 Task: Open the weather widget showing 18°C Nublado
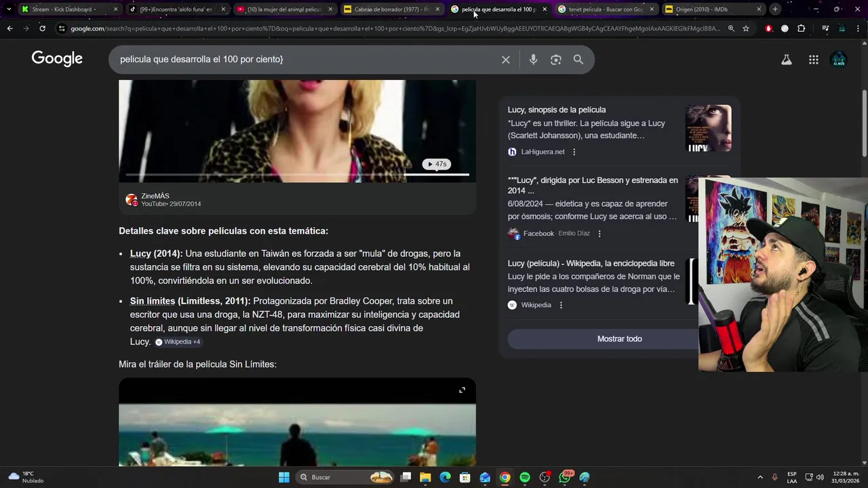point(27,477)
